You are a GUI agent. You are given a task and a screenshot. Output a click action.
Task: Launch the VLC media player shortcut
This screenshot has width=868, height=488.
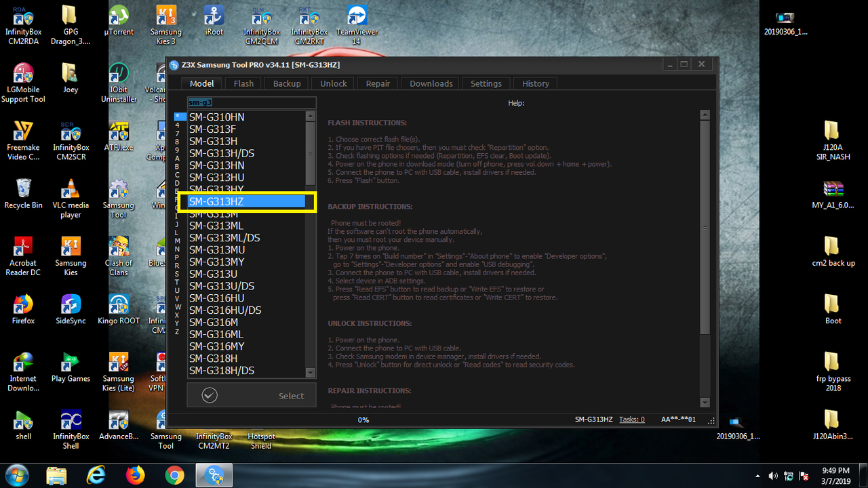click(71, 199)
